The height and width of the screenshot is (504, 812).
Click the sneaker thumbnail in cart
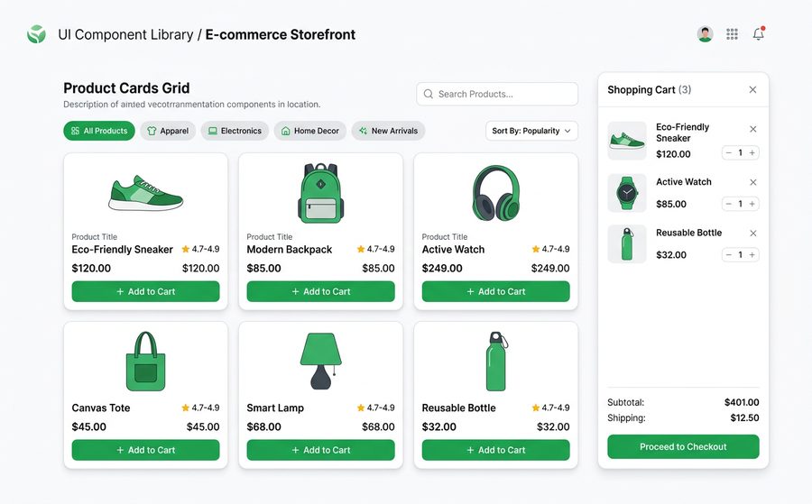click(x=627, y=141)
